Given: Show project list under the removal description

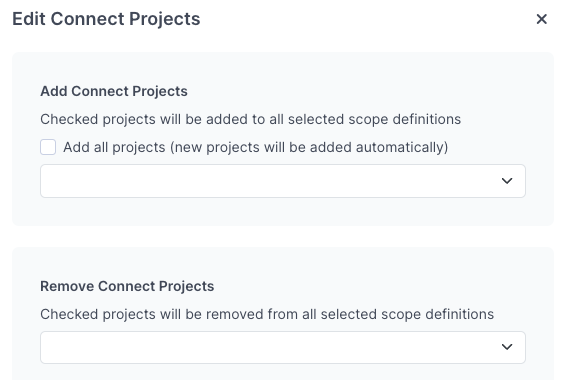Looking at the screenshot, I should coord(283,347).
